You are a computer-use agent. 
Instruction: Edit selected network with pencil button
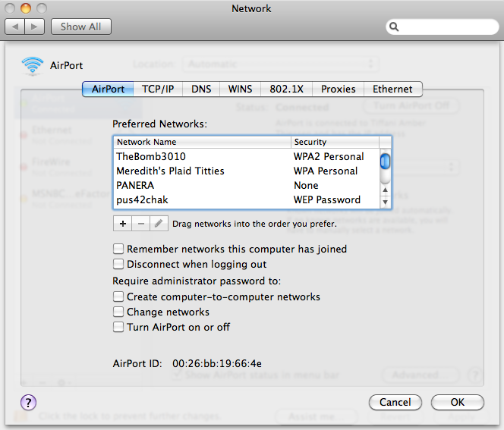point(159,224)
